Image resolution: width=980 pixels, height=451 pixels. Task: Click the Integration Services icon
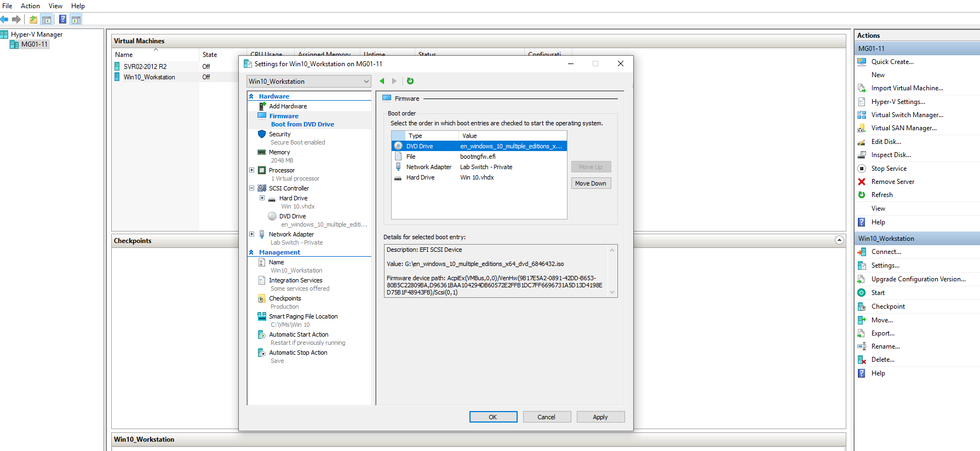[x=262, y=280]
